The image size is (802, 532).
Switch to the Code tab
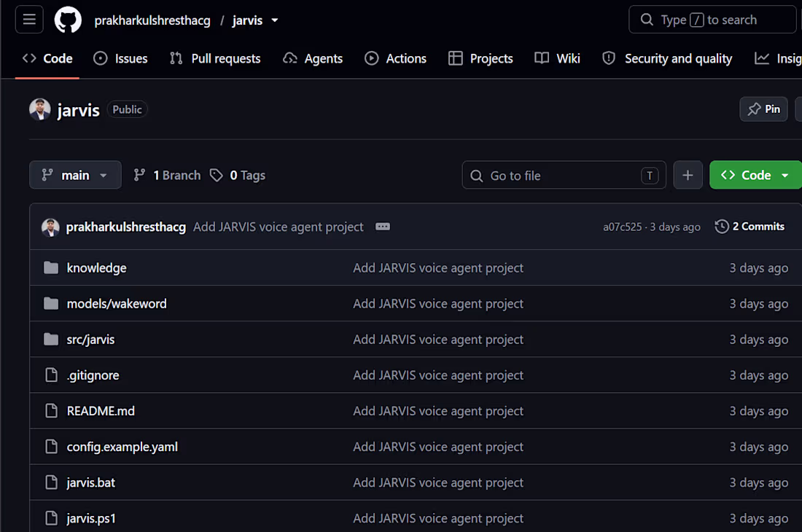47,59
